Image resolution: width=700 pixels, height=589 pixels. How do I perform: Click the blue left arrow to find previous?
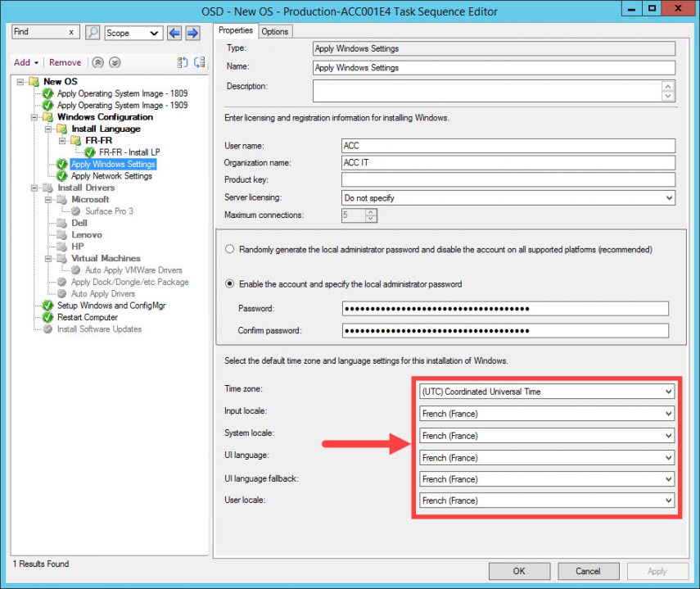pos(175,33)
